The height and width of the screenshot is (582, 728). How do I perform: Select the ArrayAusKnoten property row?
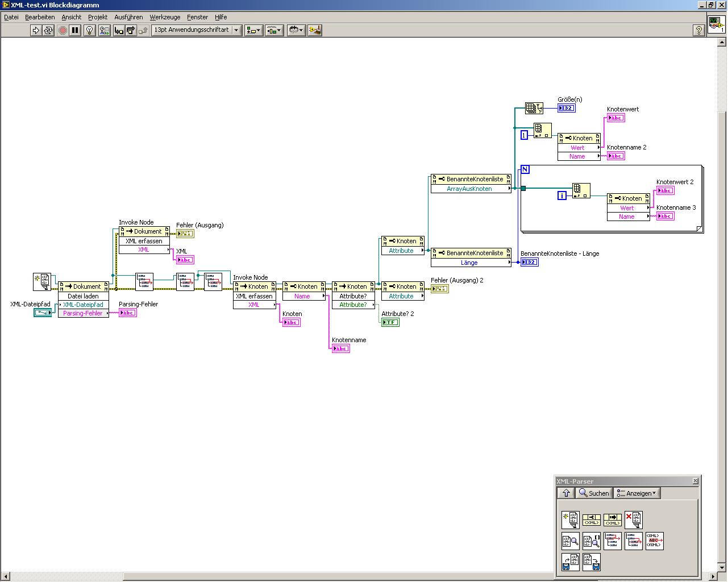pyautogui.click(x=471, y=189)
